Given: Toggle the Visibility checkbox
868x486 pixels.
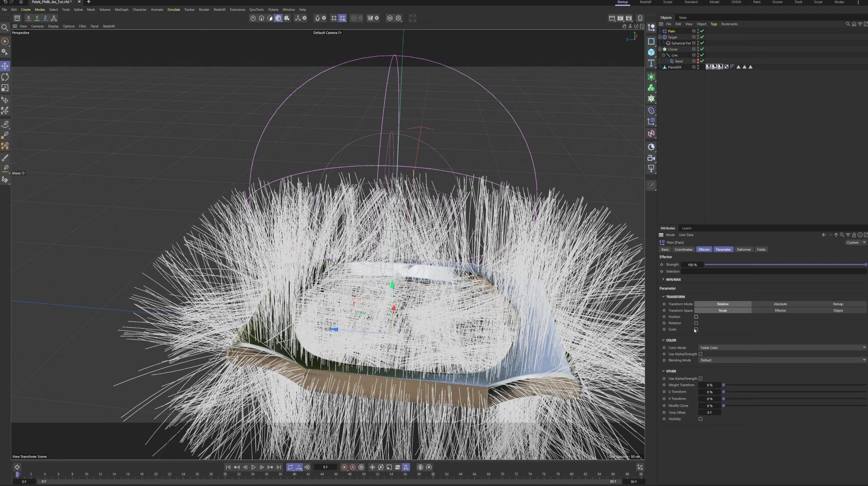Looking at the screenshot, I should (x=700, y=419).
